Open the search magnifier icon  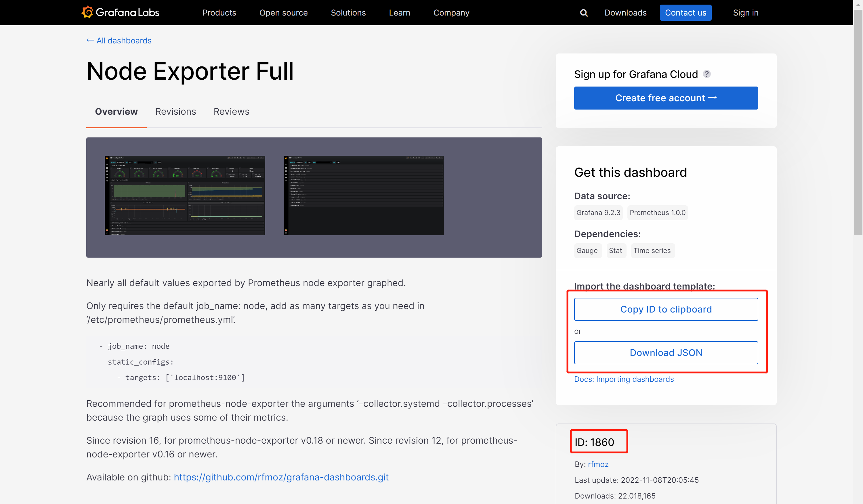584,13
